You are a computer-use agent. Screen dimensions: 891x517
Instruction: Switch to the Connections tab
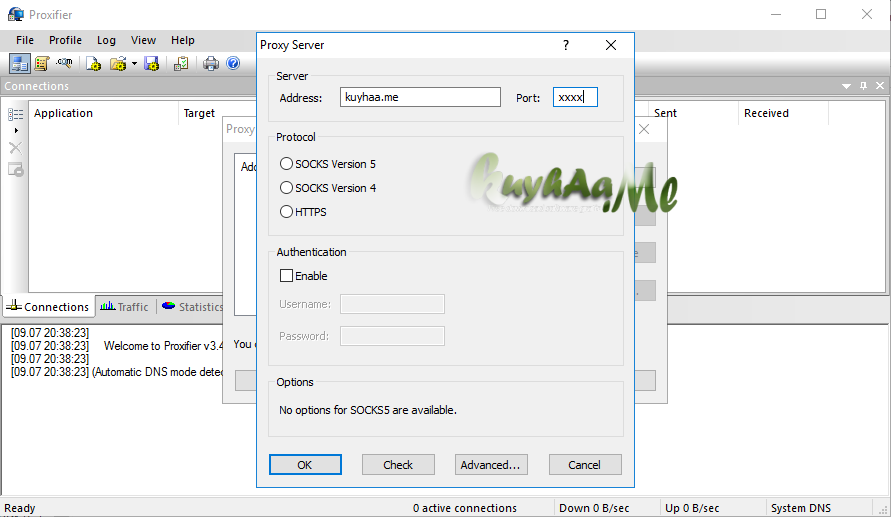pos(48,307)
